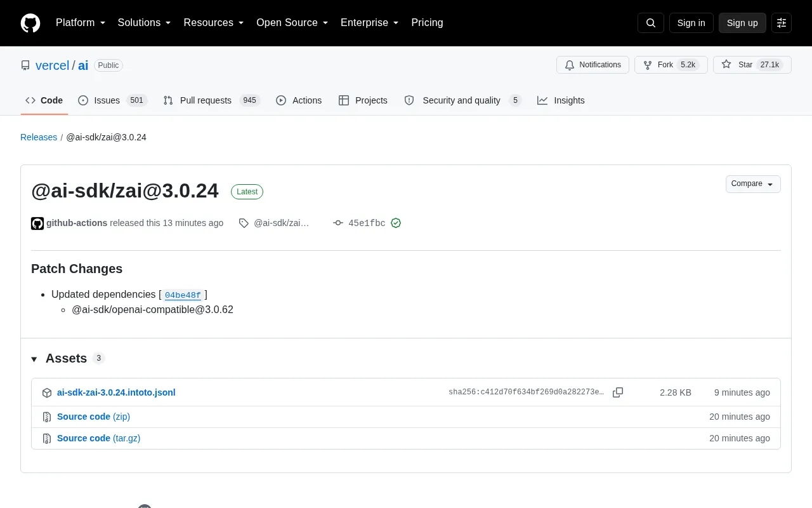The width and height of the screenshot is (812, 508).
Task: Expand the Enterprise menu
Action: tap(370, 23)
